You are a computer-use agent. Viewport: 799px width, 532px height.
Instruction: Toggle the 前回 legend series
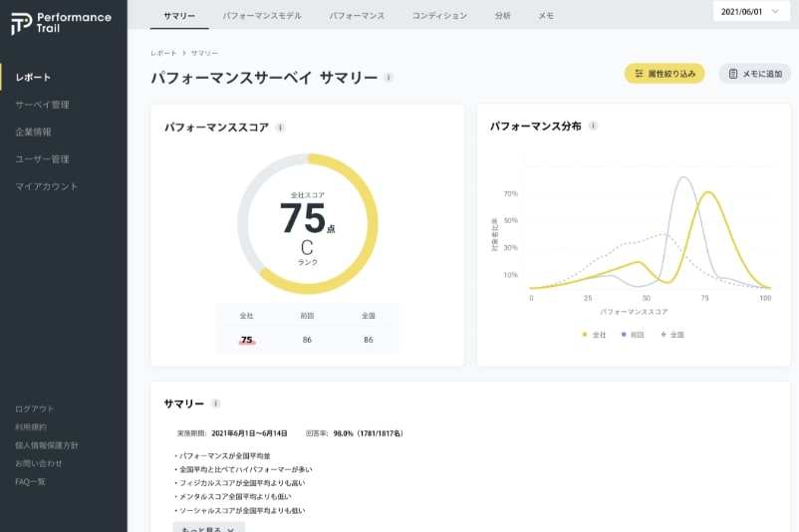633,335
